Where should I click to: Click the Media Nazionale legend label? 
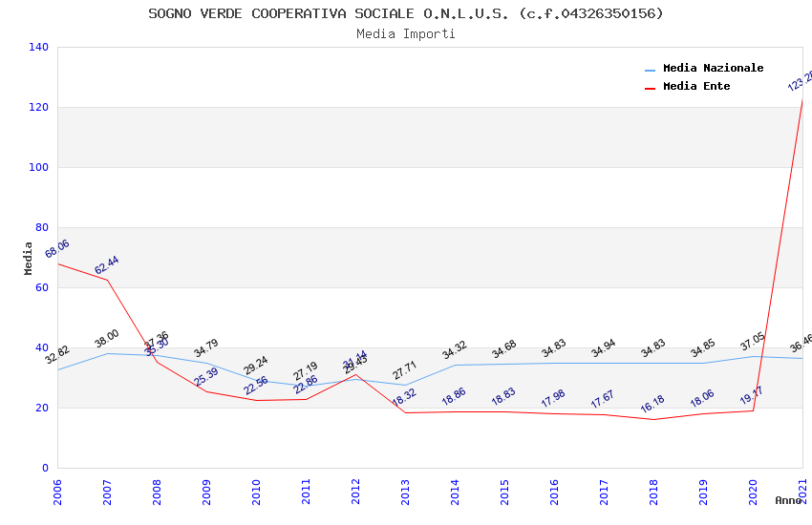[713, 68]
